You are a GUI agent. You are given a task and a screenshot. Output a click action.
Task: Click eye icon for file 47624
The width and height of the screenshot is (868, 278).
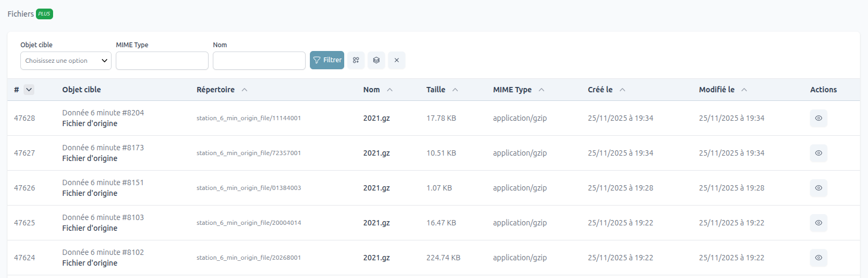click(x=818, y=258)
